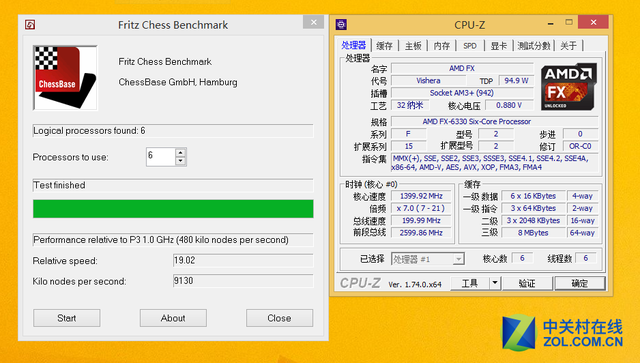Select the SPD tab in CPU-Z
The image size is (640, 363).
click(470, 46)
